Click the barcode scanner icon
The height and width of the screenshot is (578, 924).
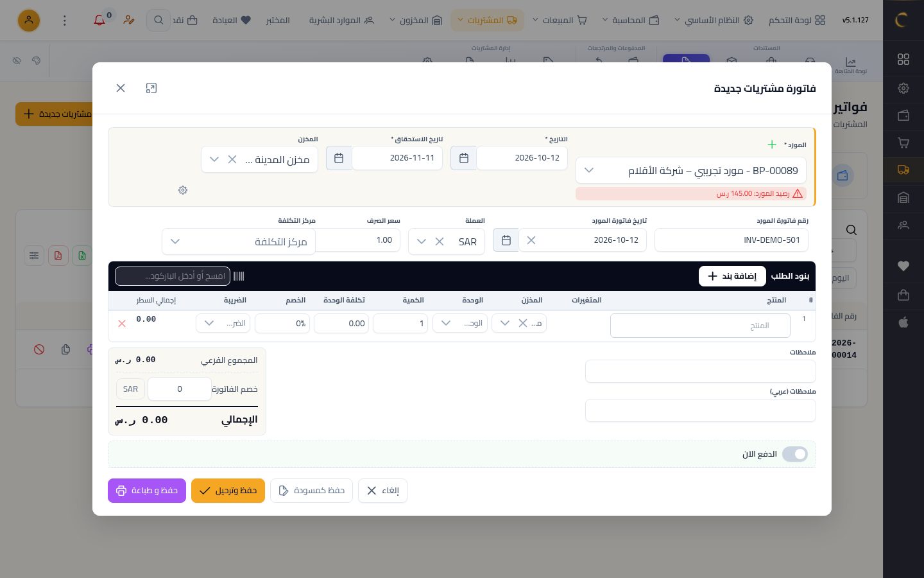tap(239, 276)
